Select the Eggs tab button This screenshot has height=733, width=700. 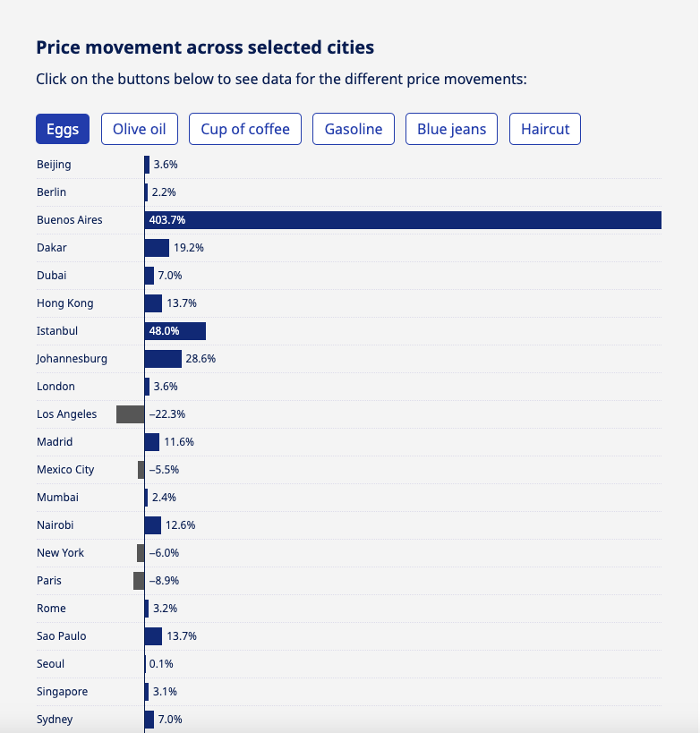click(x=63, y=129)
